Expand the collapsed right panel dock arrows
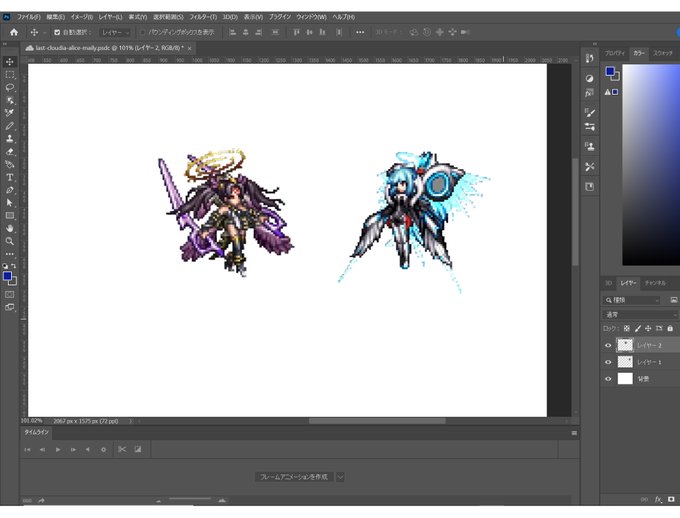This screenshot has width=680, height=518. pos(595,44)
